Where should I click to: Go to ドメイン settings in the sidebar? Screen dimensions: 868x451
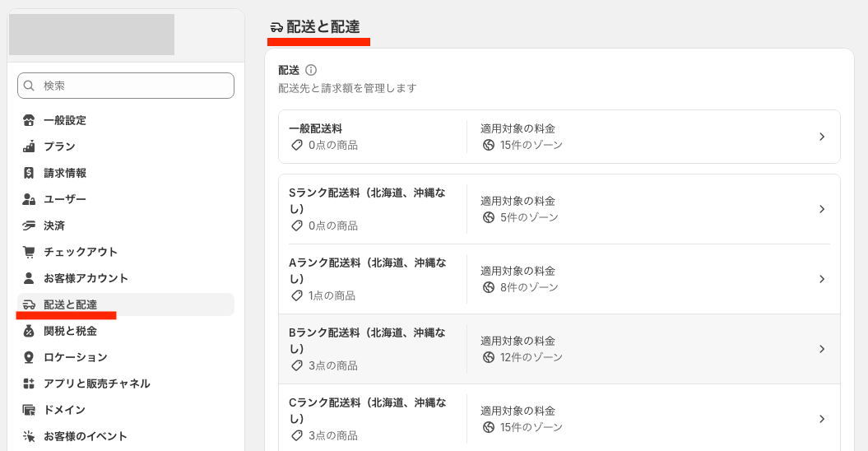64,410
